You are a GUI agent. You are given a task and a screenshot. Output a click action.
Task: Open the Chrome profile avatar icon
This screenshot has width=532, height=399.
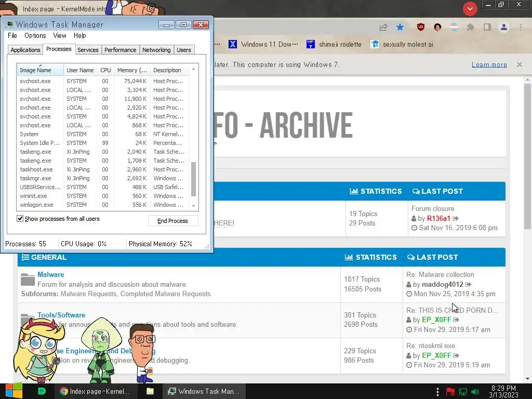(x=504, y=27)
